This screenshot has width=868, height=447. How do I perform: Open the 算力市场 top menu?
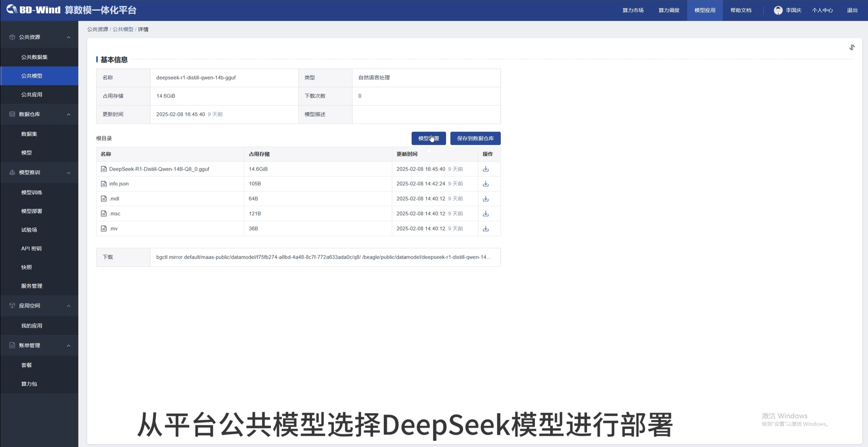[x=633, y=10]
